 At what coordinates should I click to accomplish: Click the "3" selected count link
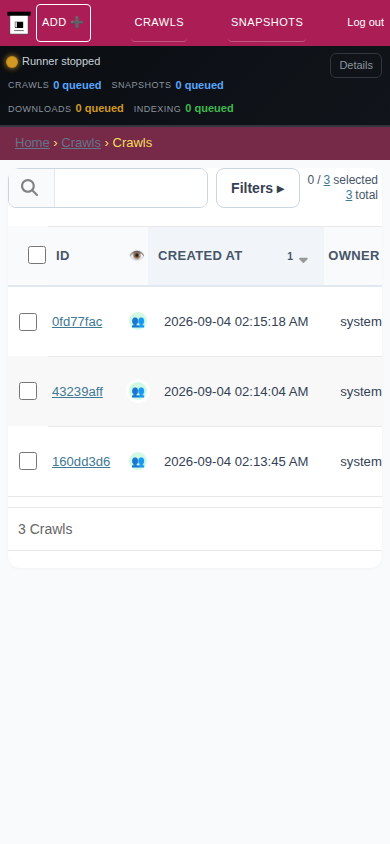327,180
